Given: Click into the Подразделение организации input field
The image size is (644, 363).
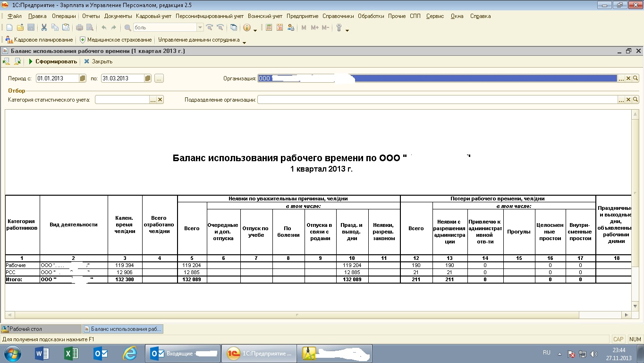Looking at the screenshot, I should pos(438,100).
